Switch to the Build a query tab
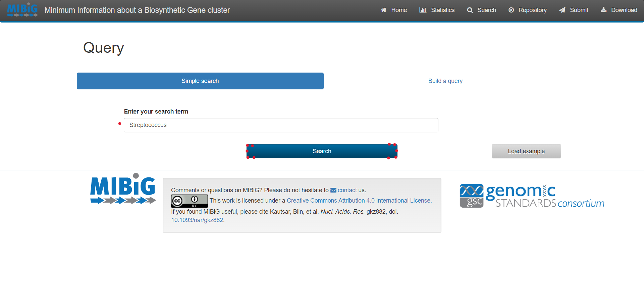 point(445,81)
